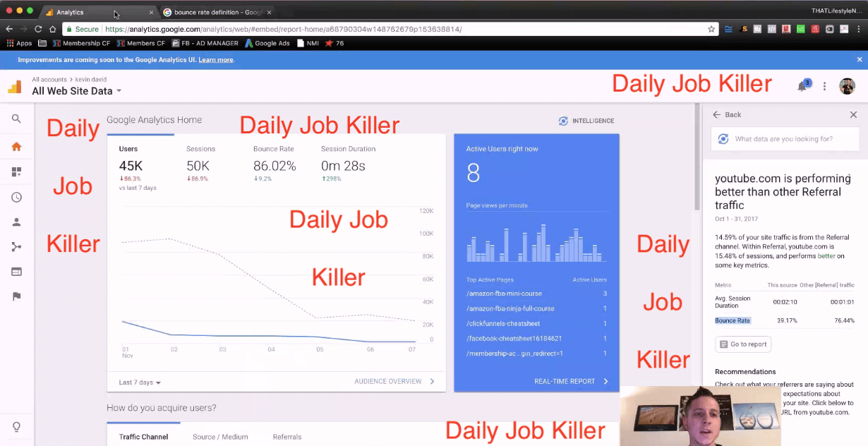Click the /amazon-fba-mini-course active page row
The width and height of the screenshot is (868, 446).
pyautogui.click(x=536, y=294)
